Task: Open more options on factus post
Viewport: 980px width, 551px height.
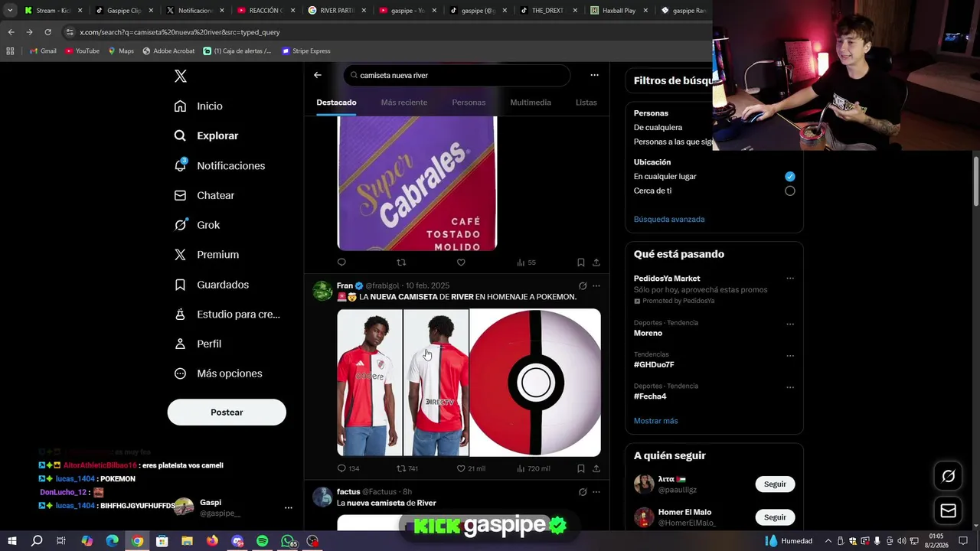Action: click(x=596, y=492)
